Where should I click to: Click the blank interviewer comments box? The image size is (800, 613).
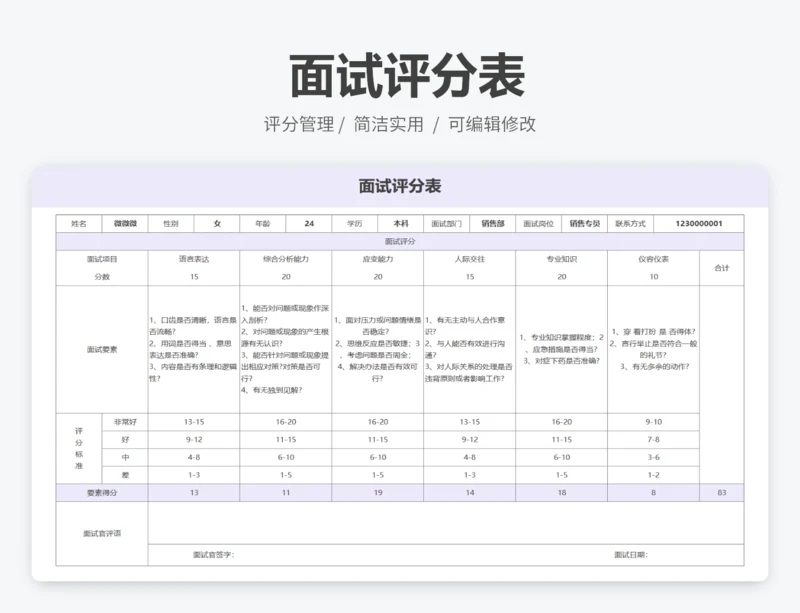(x=446, y=523)
